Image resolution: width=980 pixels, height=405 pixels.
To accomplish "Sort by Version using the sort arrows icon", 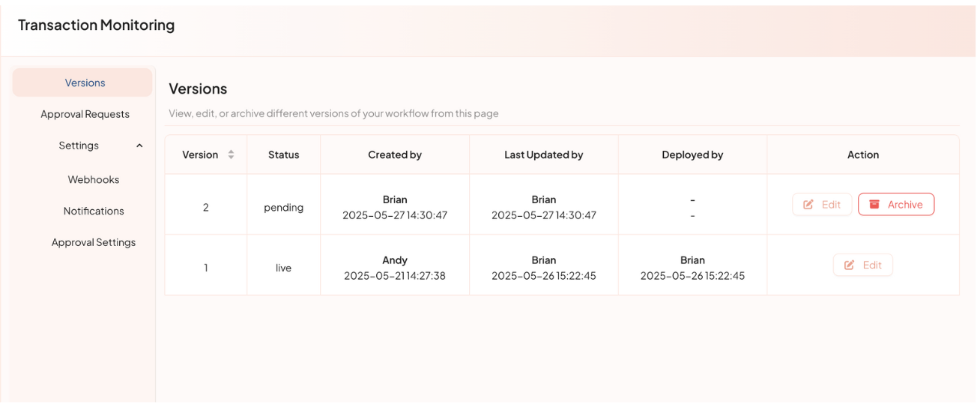I will 231,154.
